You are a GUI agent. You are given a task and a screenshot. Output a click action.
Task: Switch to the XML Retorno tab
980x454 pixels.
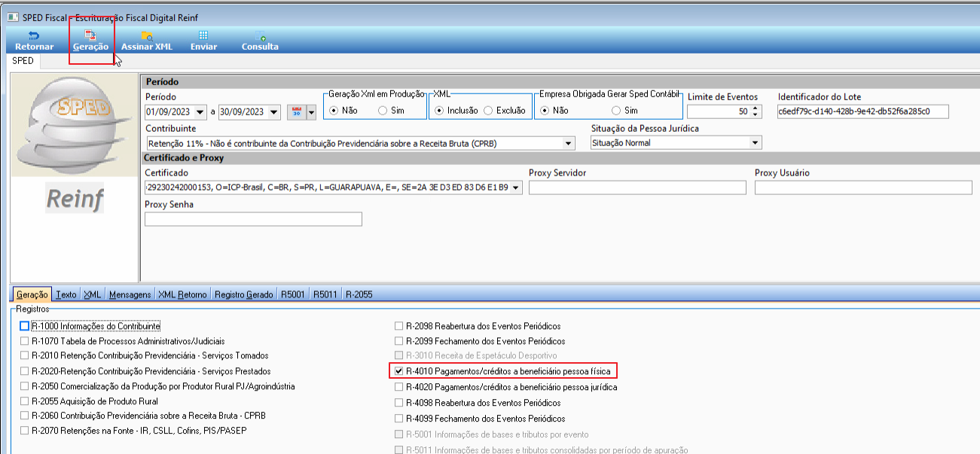point(182,294)
